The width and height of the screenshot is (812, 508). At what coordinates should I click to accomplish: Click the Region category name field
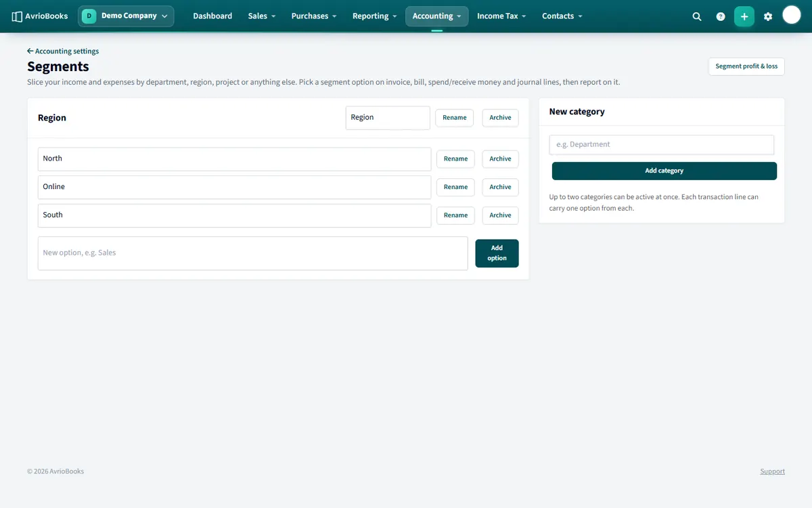click(388, 118)
